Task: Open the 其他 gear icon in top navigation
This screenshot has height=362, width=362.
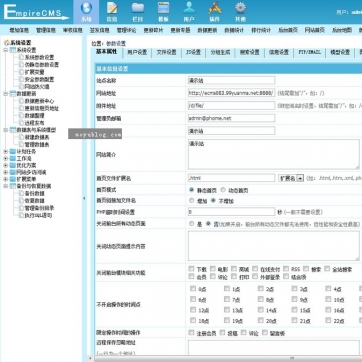Action: (x=240, y=8)
